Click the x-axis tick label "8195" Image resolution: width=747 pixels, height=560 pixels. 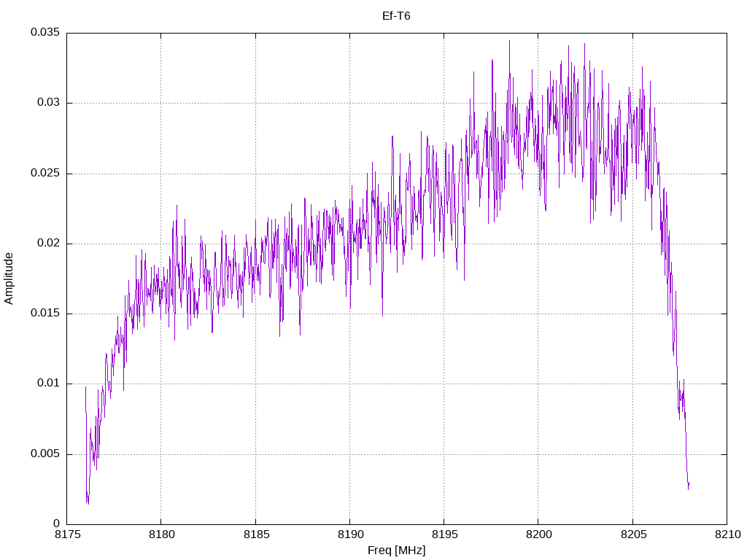tap(445, 534)
